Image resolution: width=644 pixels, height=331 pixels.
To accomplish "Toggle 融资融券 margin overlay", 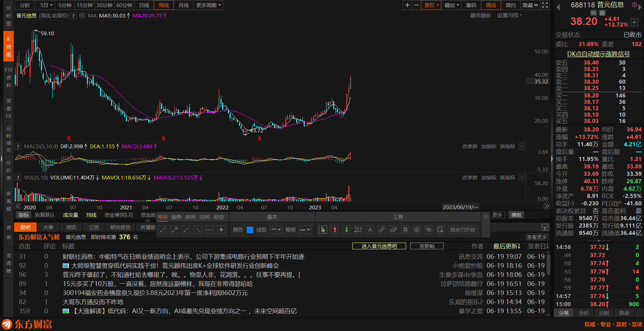I will (x=480, y=15).
